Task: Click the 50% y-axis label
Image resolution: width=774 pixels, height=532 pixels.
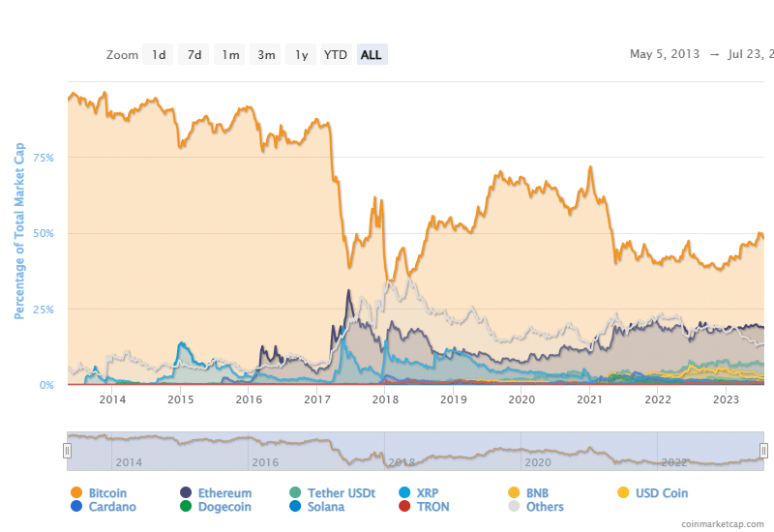Action: tap(44, 233)
